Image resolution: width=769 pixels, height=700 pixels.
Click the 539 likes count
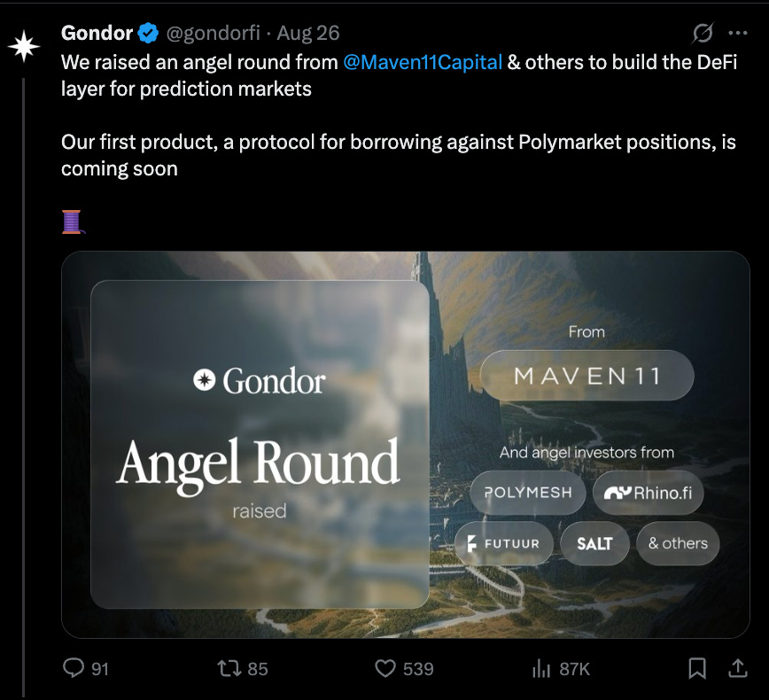coord(418,669)
